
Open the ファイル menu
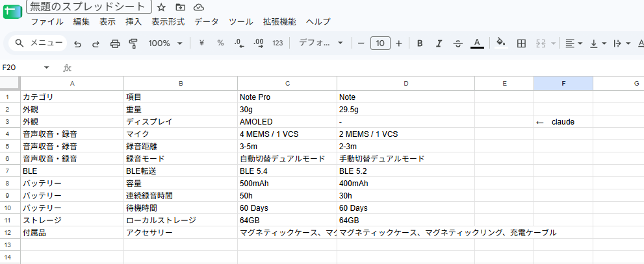point(47,21)
